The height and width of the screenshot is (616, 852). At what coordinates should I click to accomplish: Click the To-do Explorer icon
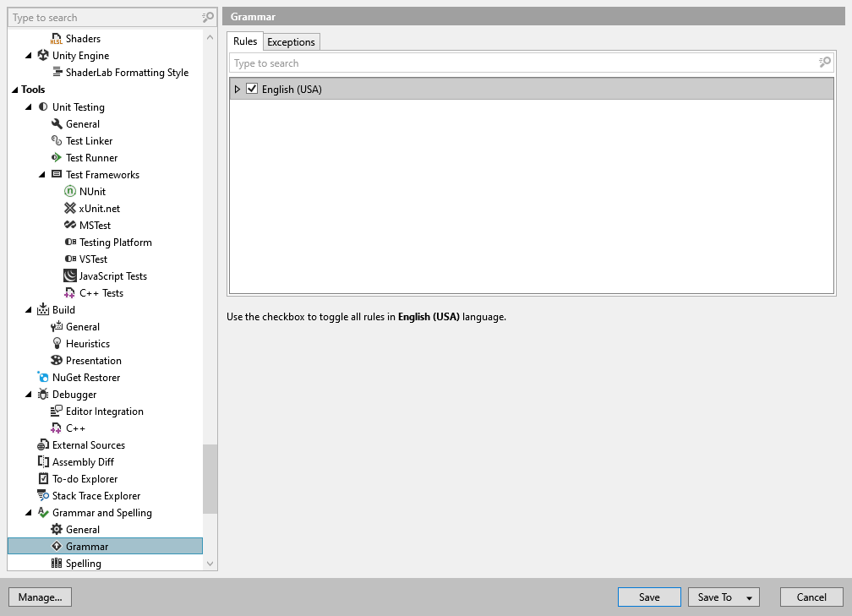pos(43,478)
